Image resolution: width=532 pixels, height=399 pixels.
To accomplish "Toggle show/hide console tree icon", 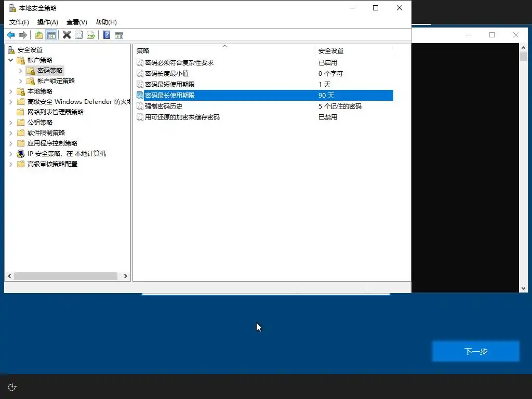I will click(51, 35).
